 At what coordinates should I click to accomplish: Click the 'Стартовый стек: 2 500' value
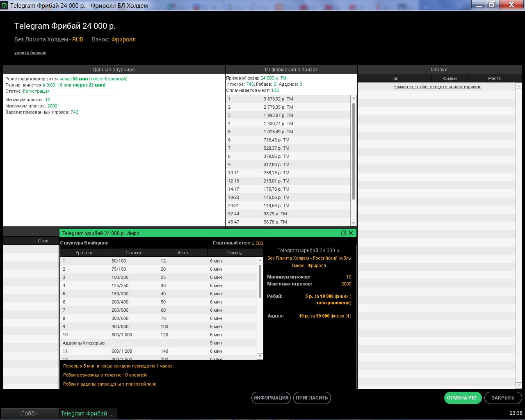(258, 243)
